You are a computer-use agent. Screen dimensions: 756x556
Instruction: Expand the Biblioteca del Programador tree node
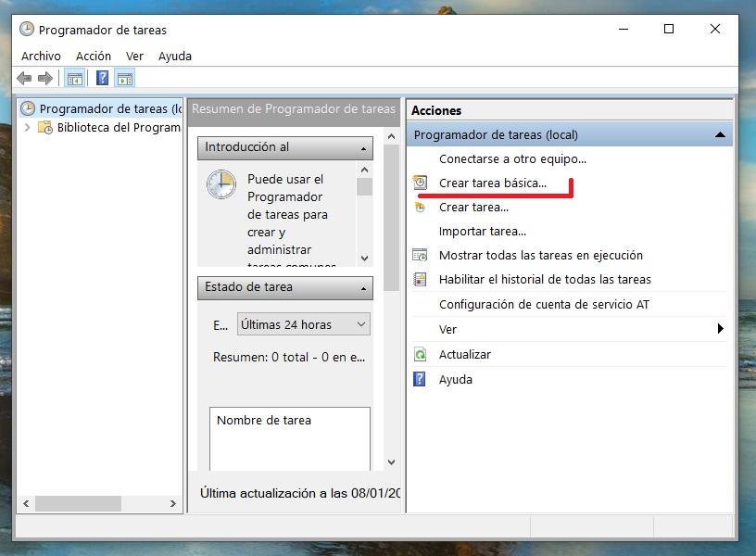tap(28, 128)
